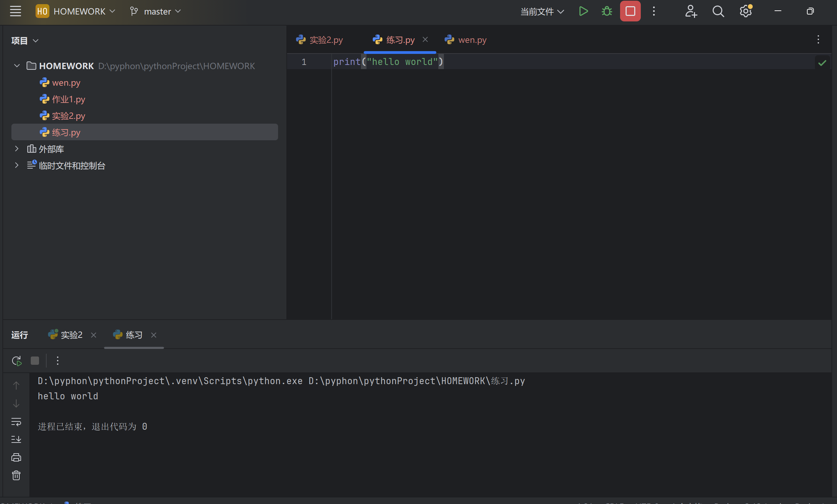Click the green Run button in top toolbar
Viewport: 837px width, 504px height.
[583, 11]
